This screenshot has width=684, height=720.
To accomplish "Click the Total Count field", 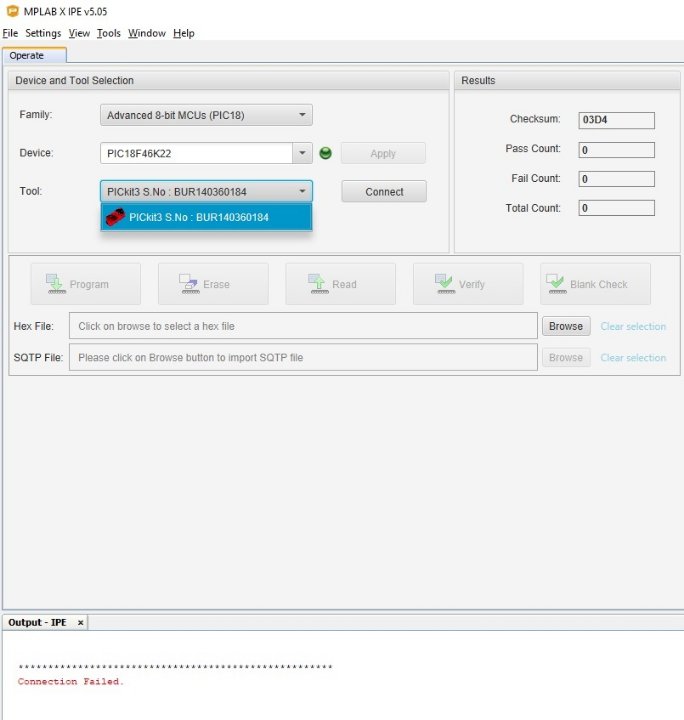I will tap(617, 208).
